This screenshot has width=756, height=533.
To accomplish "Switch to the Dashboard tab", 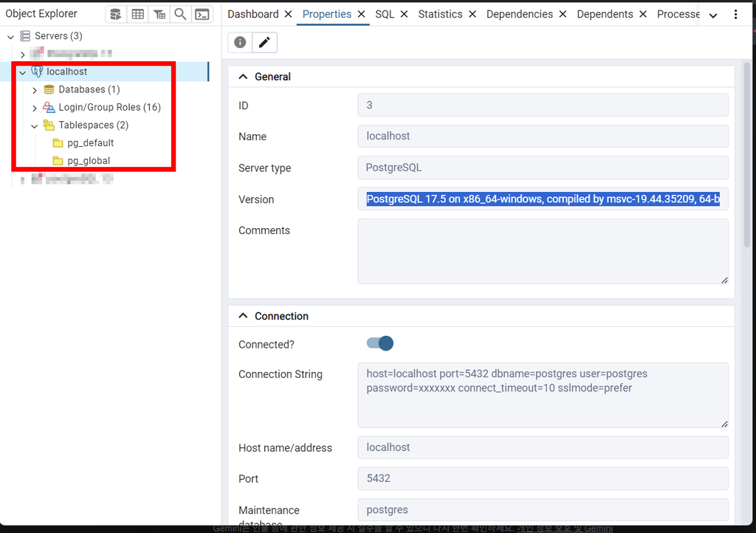I will pos(253,15).
